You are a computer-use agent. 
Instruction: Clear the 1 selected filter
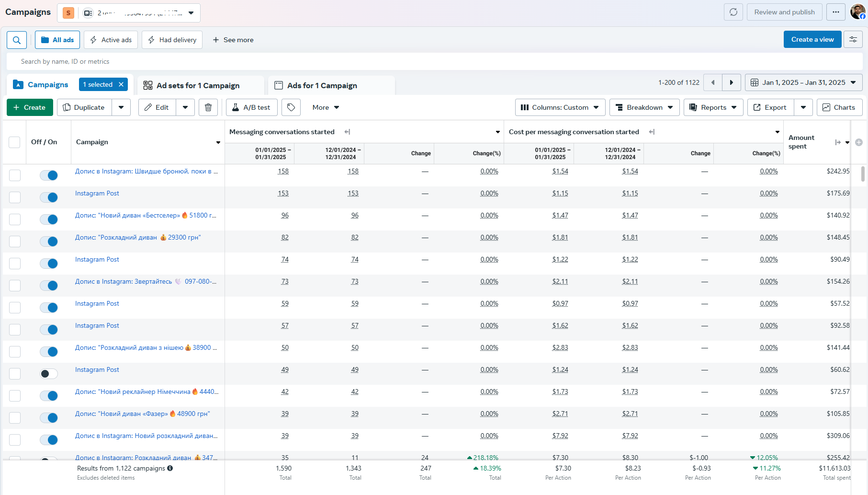coord(121,84)
